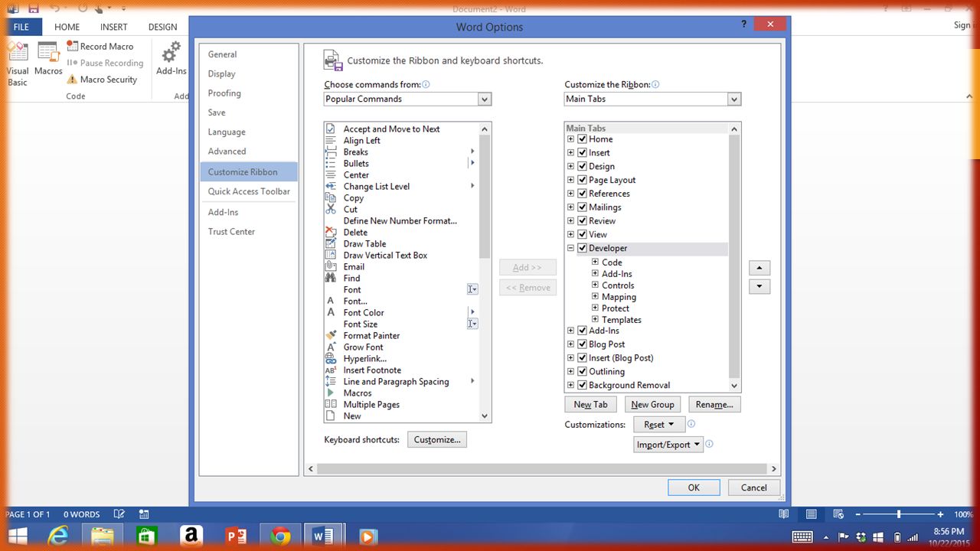Viewport: 980px width, 551px height.
Task: Uncheck the Review checkbox
Action: click(583, 221)
